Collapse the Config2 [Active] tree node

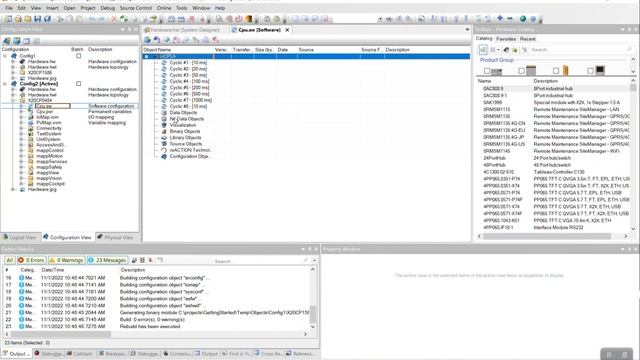5,84
